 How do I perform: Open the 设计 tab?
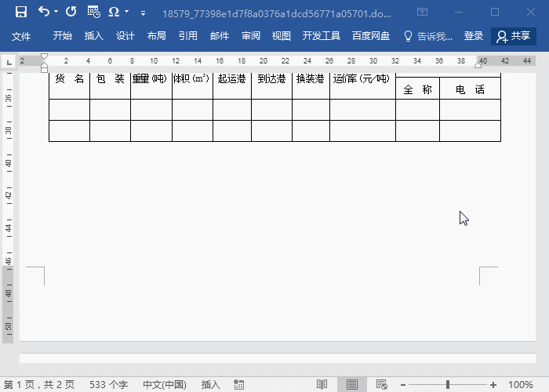point(125,36)
